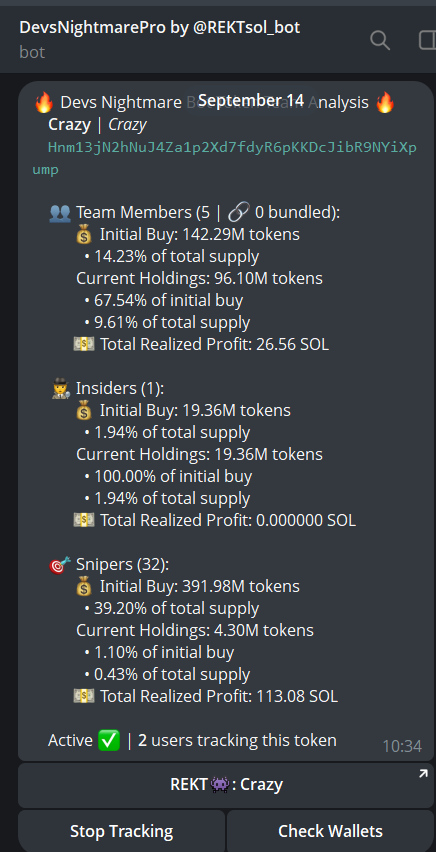Click Stop Tracking button

122,831
